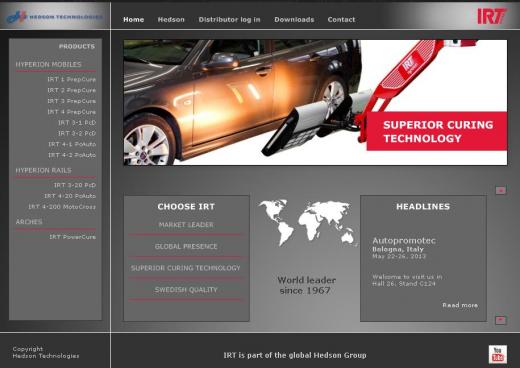Open Hyperion Rails category heading

click(x=44, y=170)
